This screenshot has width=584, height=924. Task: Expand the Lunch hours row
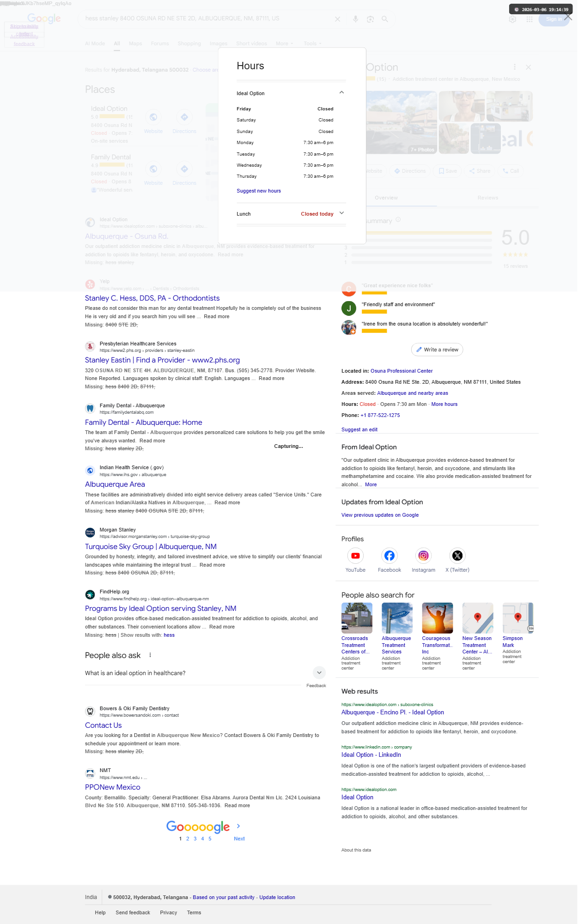tap(341, 213)
